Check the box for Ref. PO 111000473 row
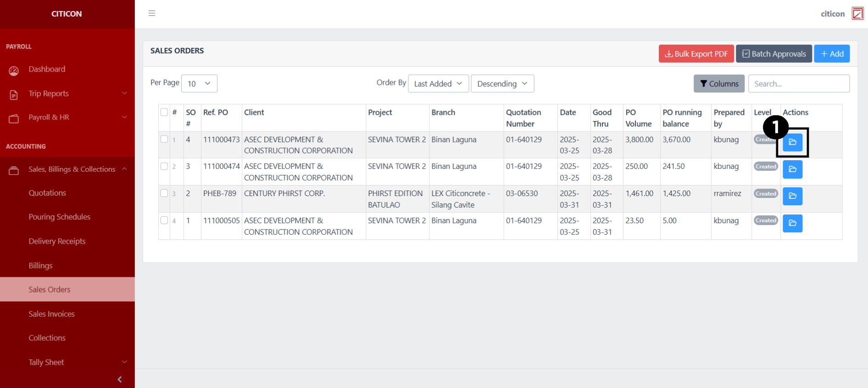868x388 pixels. (x=164, y=139)
